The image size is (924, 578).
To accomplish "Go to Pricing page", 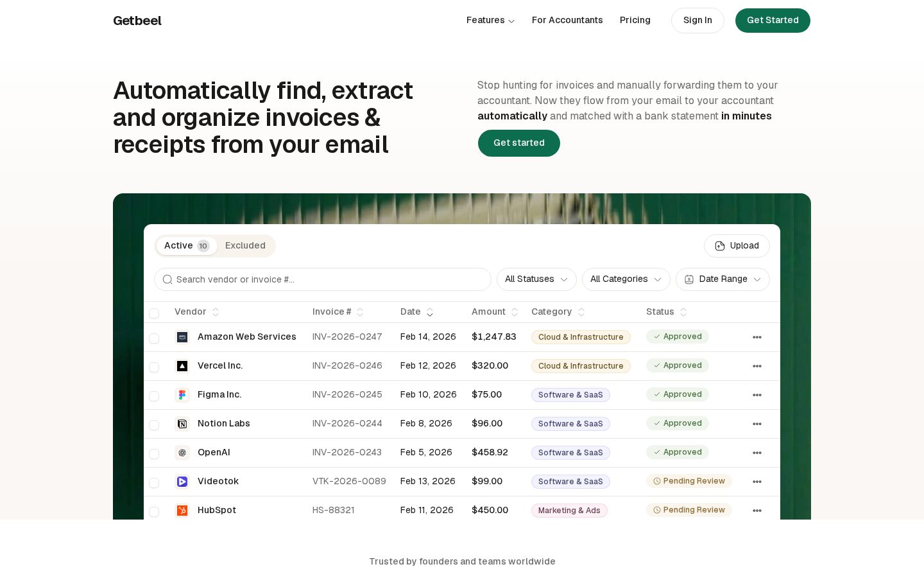I will 635,21.
